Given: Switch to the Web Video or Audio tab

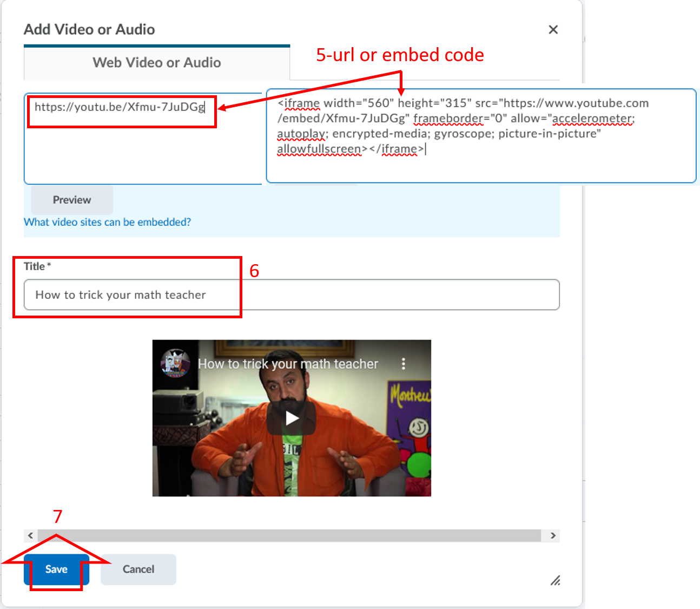Looking at the screenshot, I should (x=156, y=62).
